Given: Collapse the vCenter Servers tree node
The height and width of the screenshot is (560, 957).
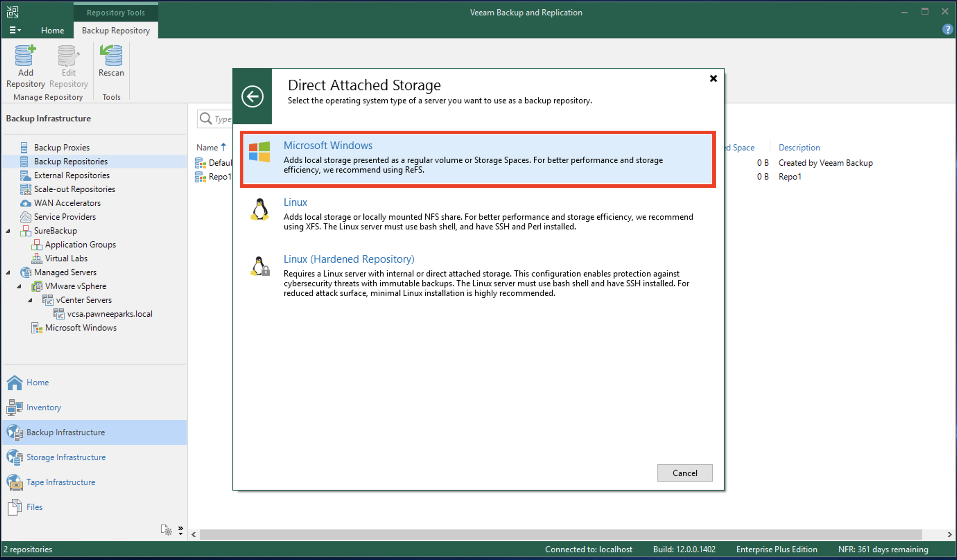Looking at the screenshot, I should [31, 300].
